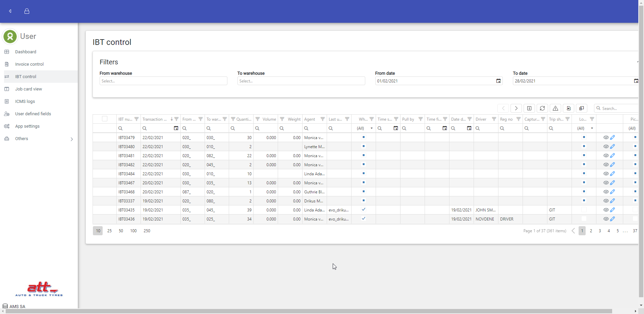Screen dimensions: 644x314
Task: Click the lock icon in top header
Action: pos(27,11)
